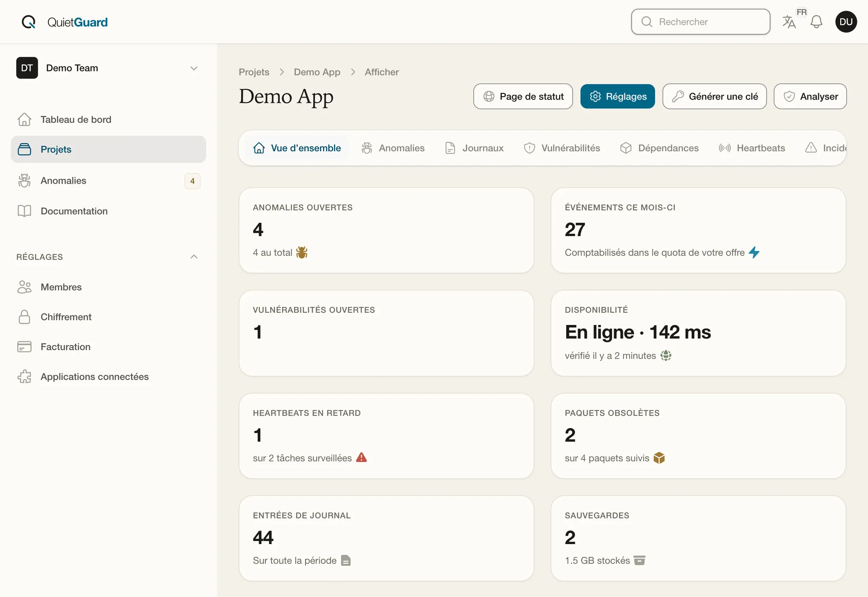Viewport: 868px width, 597px height.
Task: Click '1.5 GB stockés' text
Action: click(x=597, y=560)
